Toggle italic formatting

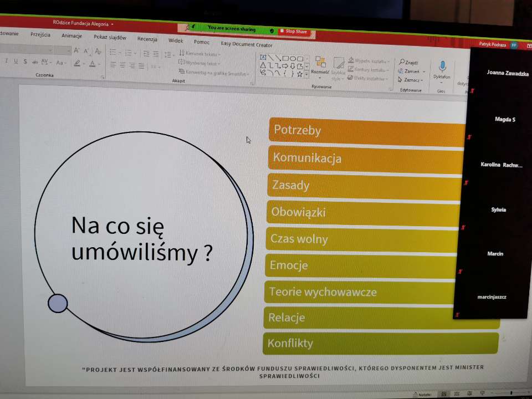pyautogui.click(x=6, y=61)
